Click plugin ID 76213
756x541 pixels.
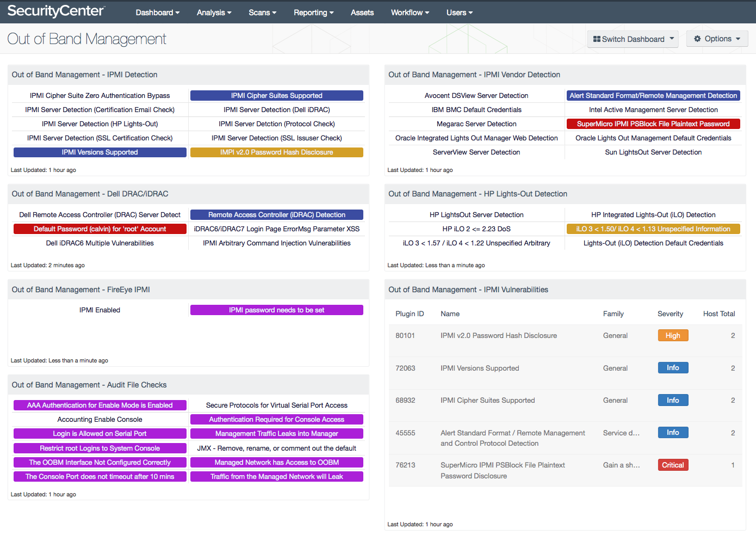point(405,465)
